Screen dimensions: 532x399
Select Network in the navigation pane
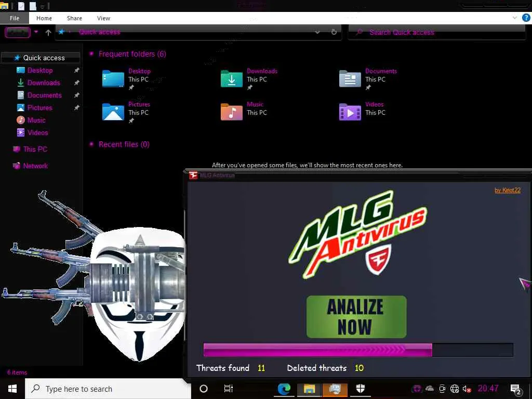click(x=35, y=166)
